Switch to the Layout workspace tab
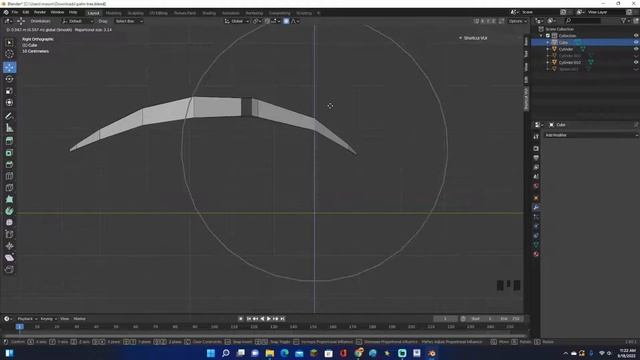 click(93, 13)
